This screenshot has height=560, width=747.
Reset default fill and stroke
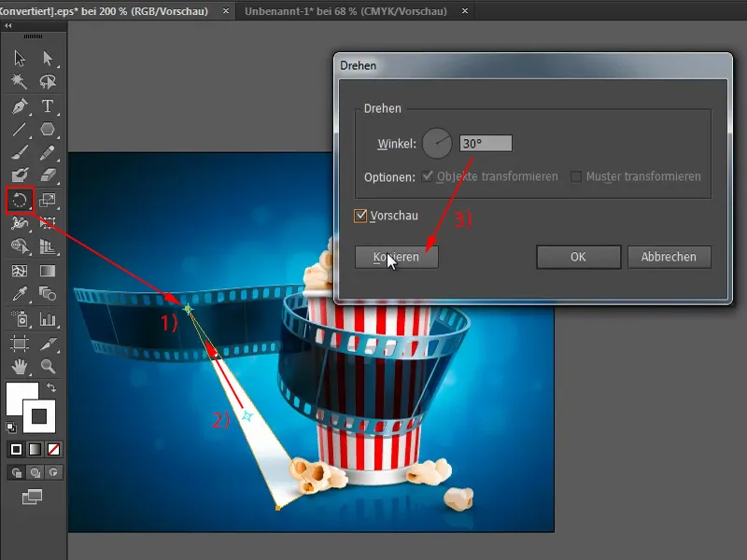pyautogui.click(x=11, y=427)
